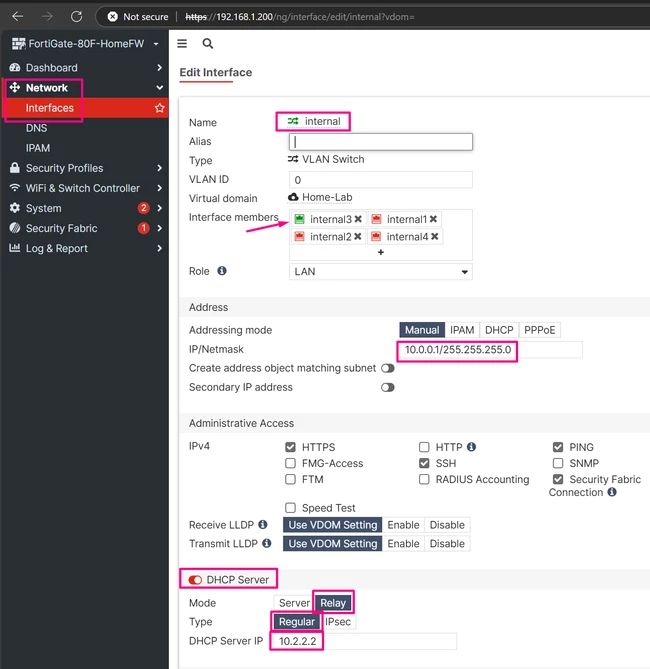
Task: Uncheck Security Fabric Connection checkbox
Action: 558,479
